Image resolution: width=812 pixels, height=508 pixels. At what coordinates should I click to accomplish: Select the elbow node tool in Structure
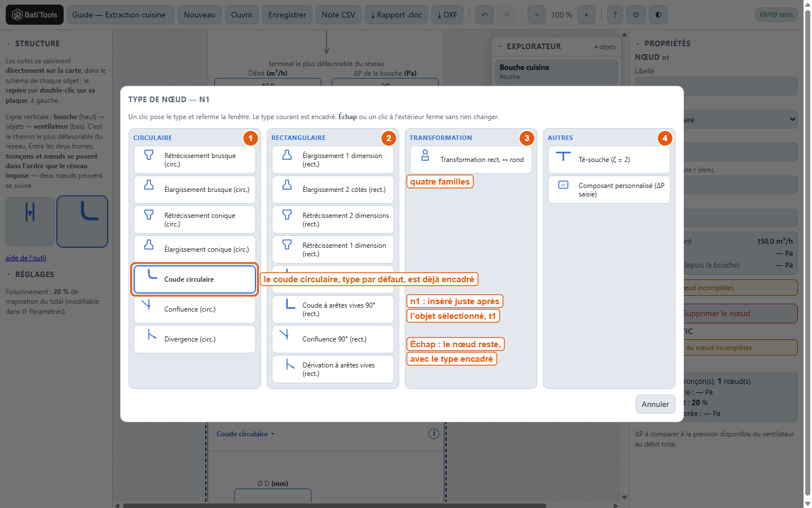[x=82, y=221]
